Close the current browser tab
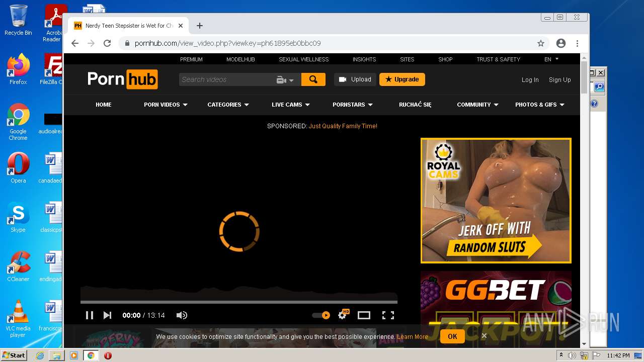644x362 pixels. tap(181, 26)
